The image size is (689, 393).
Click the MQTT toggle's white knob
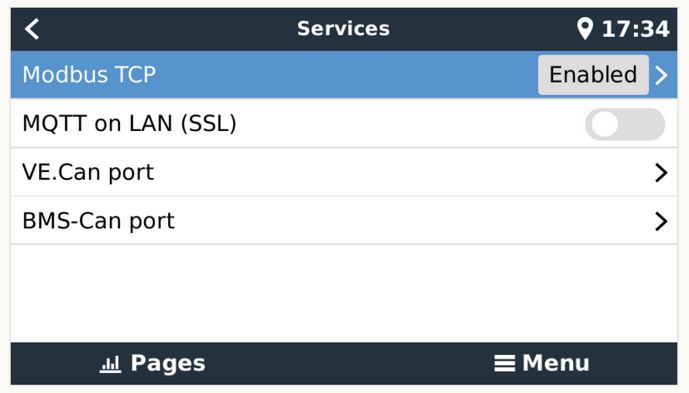point(605,124)
